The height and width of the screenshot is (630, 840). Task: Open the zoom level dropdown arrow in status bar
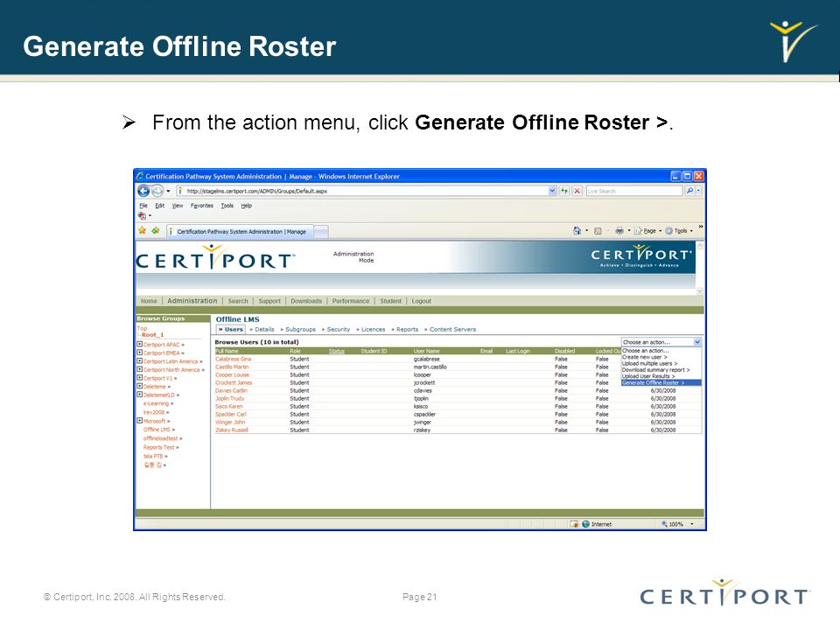[691, 524]
